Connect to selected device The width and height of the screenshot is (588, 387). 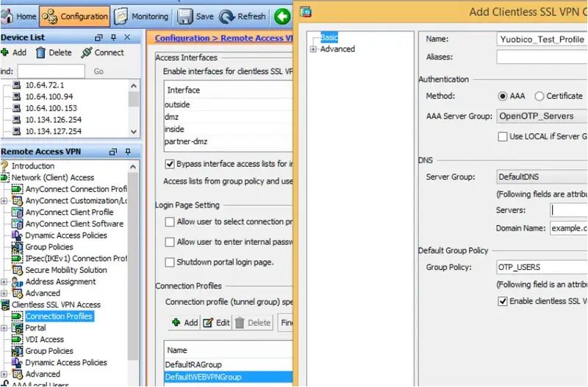pos(102,52)
